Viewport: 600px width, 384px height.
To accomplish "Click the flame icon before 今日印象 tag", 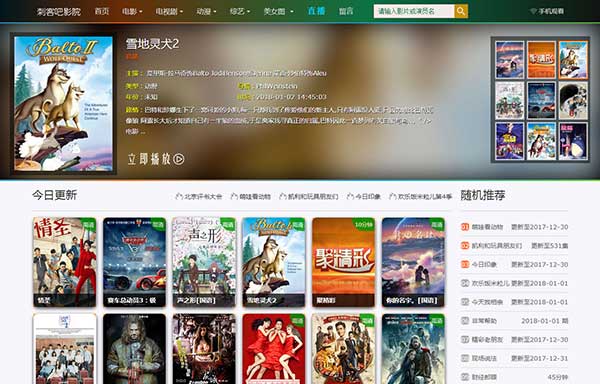I will [350, 196].
